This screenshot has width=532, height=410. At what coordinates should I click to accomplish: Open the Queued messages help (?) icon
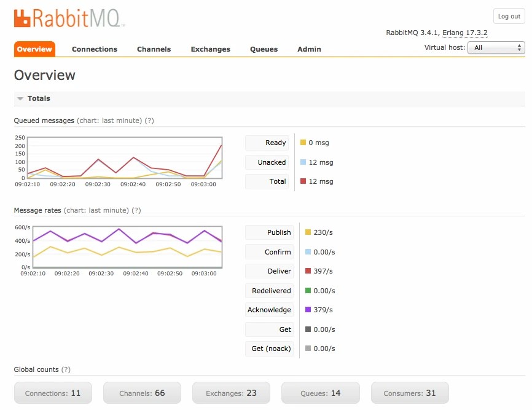(x=148, y=120)
